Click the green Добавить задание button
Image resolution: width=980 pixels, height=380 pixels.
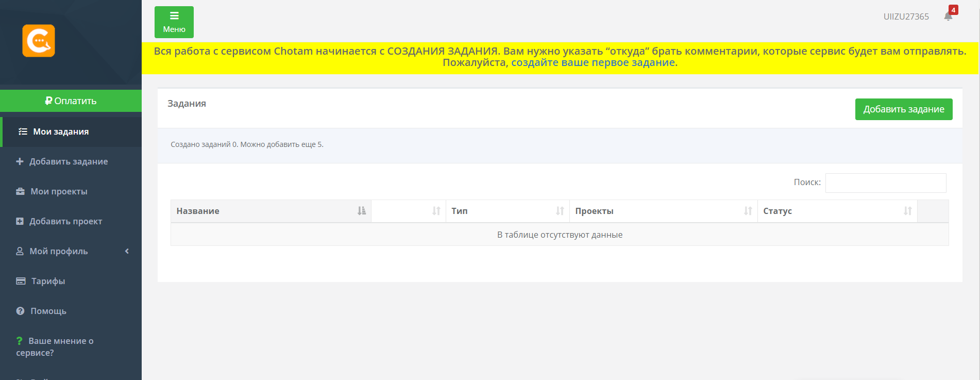pyautogui.click(x=903, y=109)
